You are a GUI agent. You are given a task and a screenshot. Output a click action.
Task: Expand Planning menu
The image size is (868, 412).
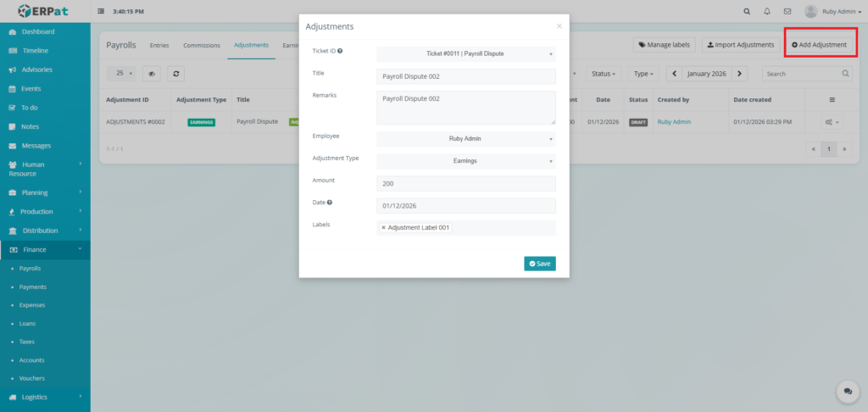coord(45,192)
